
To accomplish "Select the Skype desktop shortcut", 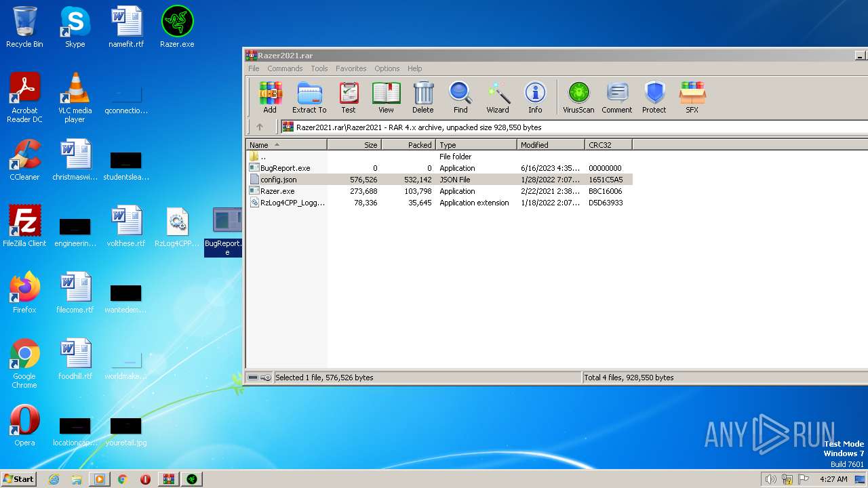I will click(x=75, y=27).
